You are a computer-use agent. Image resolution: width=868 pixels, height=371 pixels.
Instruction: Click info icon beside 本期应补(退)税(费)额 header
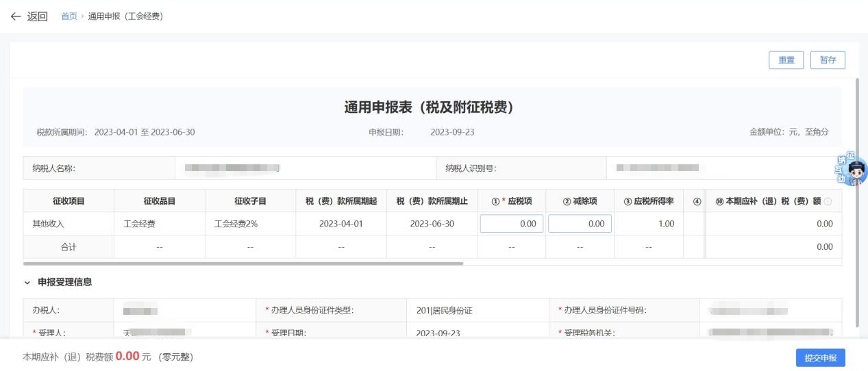tap(829, 201)
